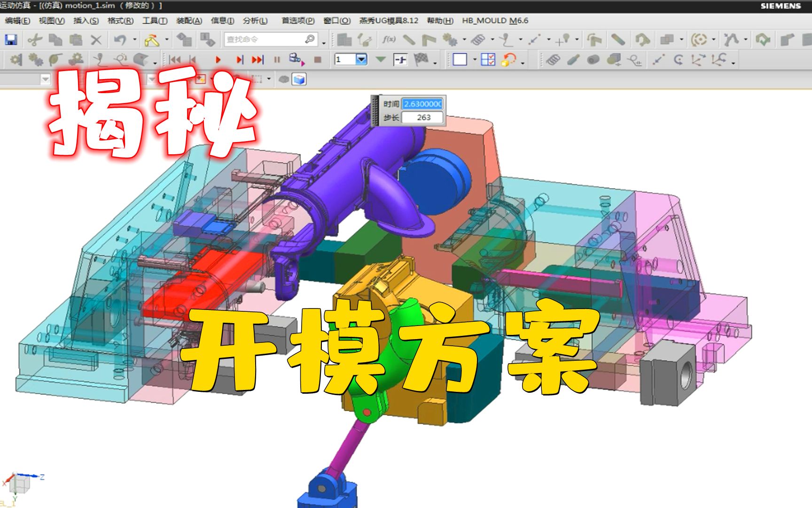Image resolution: width=812 pixels, height=508 pixels.
Task: Stop the motion simulation playback
Action: click(x=317, y=60)
